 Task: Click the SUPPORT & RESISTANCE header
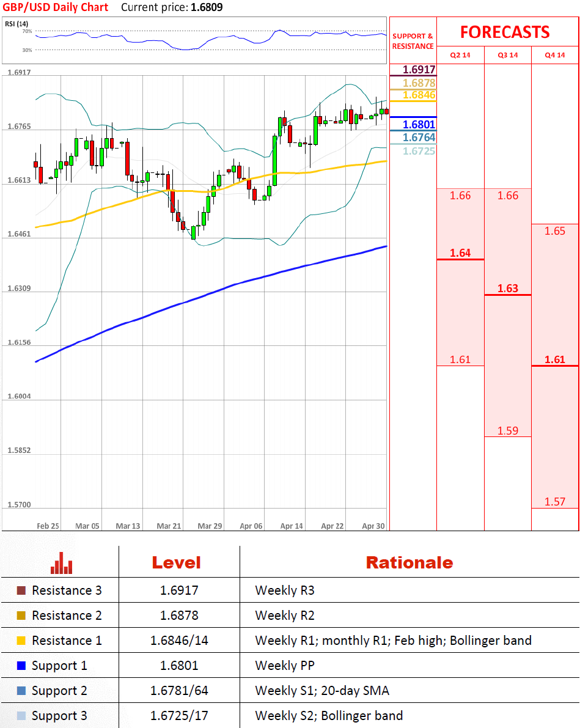tap(413, 41)
